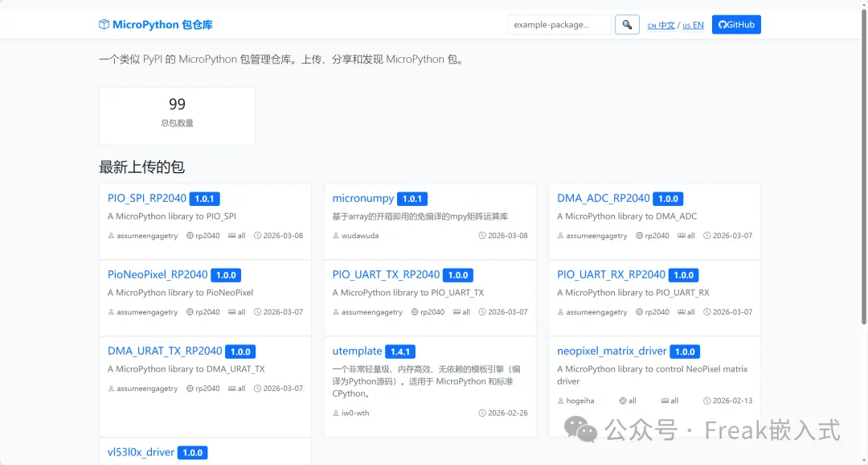Open the PIO_UART_RX_RP2040 package

(611, 274)
